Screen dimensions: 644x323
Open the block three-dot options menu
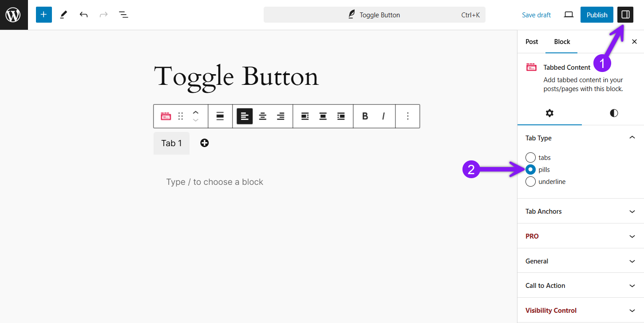[x=407, y=116]
